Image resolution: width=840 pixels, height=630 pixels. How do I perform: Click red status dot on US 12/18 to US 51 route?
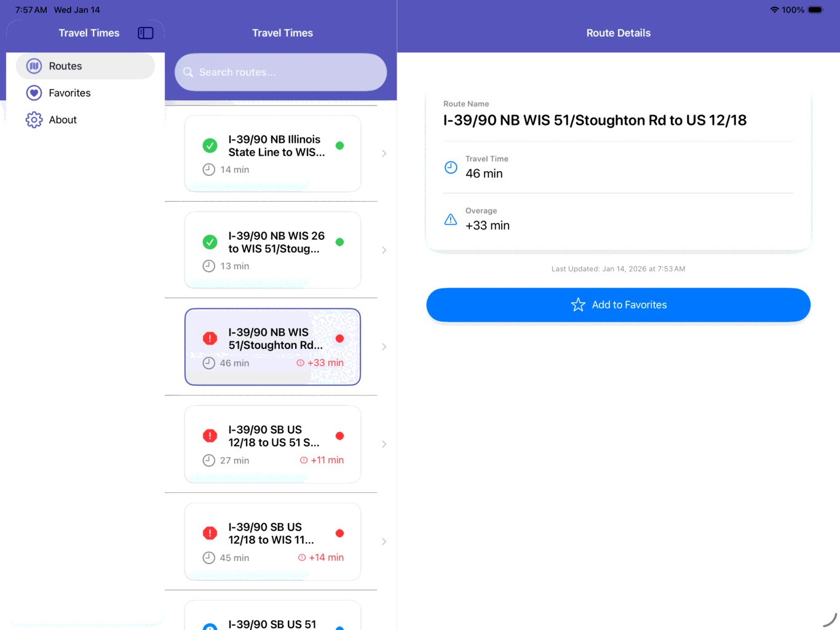tap(339, 436)
